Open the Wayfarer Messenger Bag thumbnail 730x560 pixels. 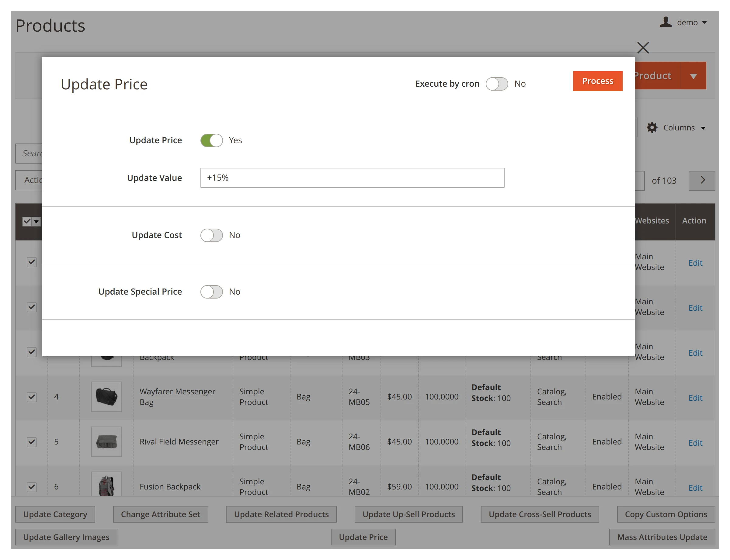click(x=106, y=397)
